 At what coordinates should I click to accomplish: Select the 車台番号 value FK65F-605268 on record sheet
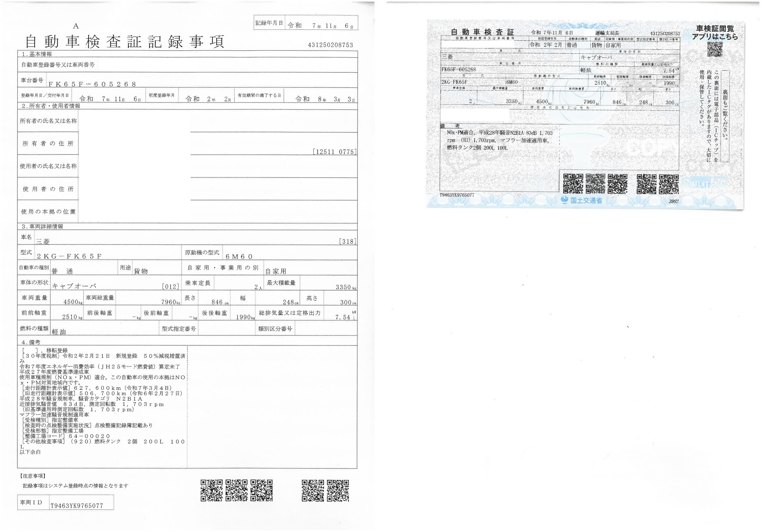coord(92,84)
